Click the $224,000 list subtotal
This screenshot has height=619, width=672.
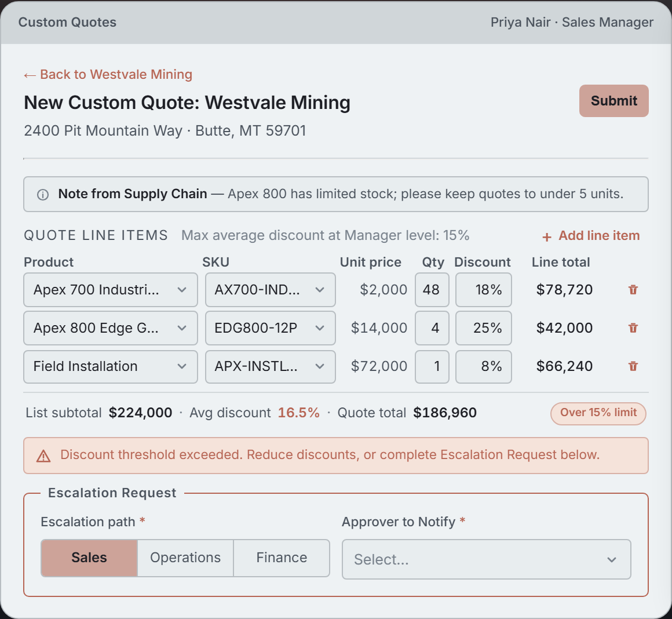[x=140, y=413]
